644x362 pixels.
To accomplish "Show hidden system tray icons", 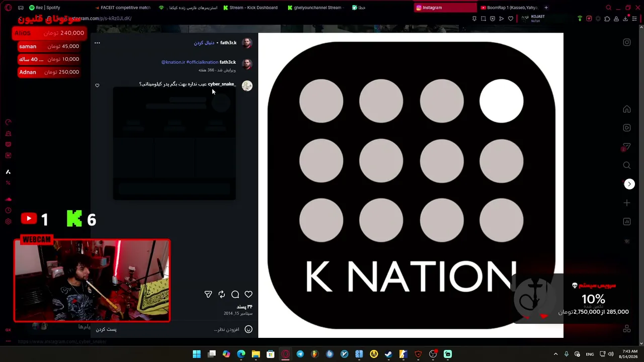I will coord(555,354).
